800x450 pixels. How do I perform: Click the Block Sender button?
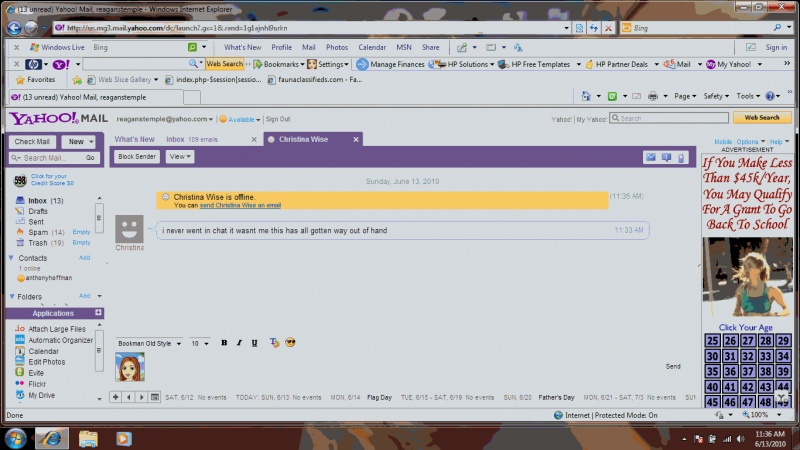pyautogui.click(x=137, y=157)
